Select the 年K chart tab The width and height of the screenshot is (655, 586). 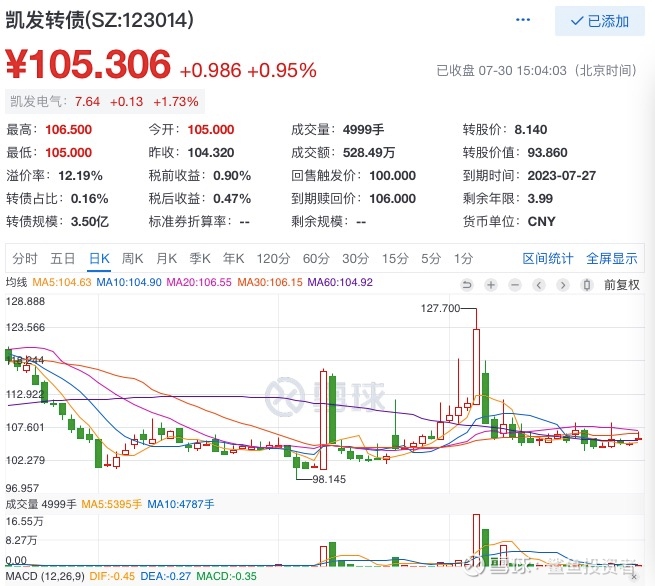(234, 259)
